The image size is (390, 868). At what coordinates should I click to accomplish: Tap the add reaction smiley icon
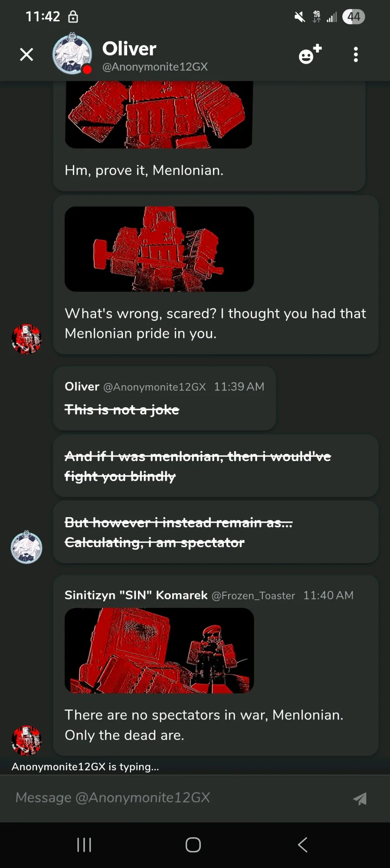[x=310, y=54]
